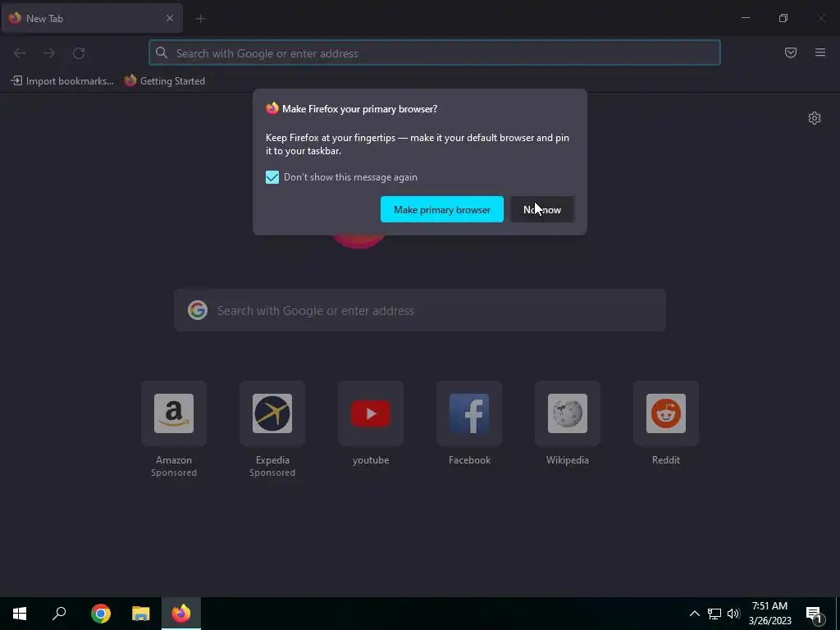Click Import bookmarks in bookmarks toolbar
Viewport: 840px width, 630px height.
tap(62, 81)
